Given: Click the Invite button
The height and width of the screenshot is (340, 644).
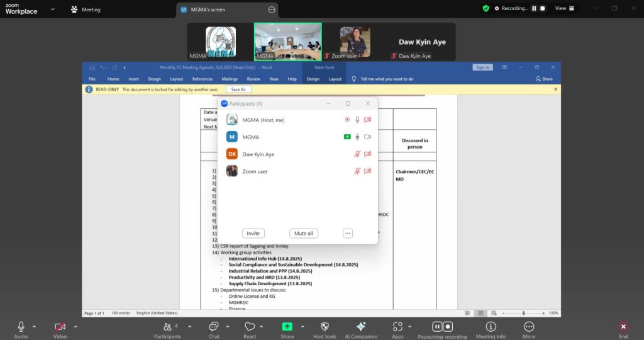Looking at the screenshot, I should coord(253,233).
